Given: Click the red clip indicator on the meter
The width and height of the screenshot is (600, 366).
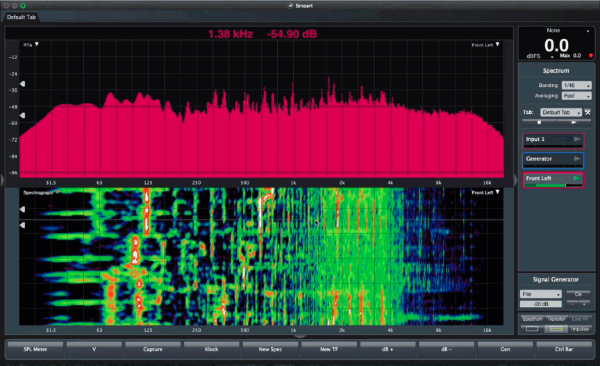Looking at the screenshot, I should click(x=591, y=56).
